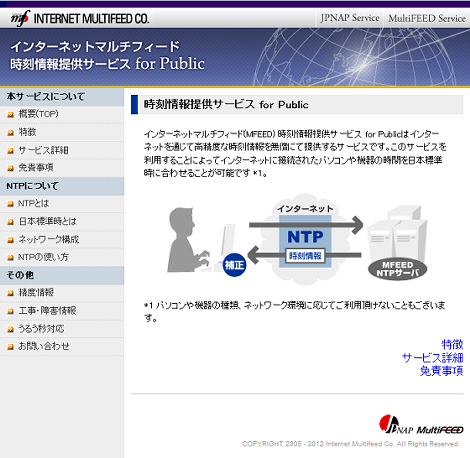The width and height of the screenshot is (470, 458).
Task: Click the インターネット cloud label in diagram
Action: [305, 209]
